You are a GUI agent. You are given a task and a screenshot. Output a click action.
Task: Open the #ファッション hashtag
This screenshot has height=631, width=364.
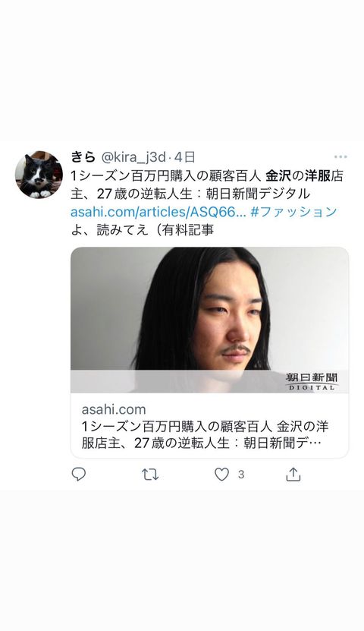(293, 212)
